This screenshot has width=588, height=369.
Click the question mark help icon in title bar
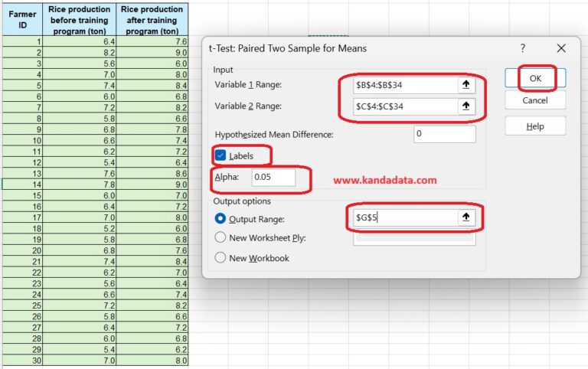(x=523, y=48)
